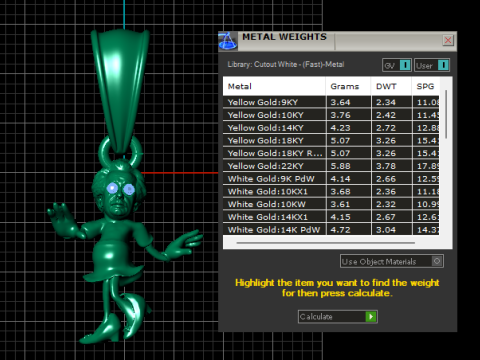Click the green arrow on Calculate
480x360 pixels.
pyautogui.click(x=371, y=317)
